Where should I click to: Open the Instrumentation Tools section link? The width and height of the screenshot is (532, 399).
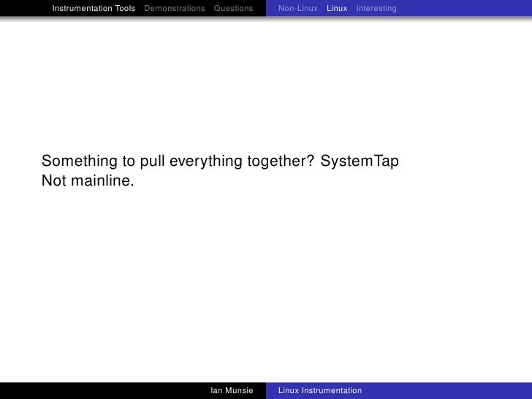point(94,8)
